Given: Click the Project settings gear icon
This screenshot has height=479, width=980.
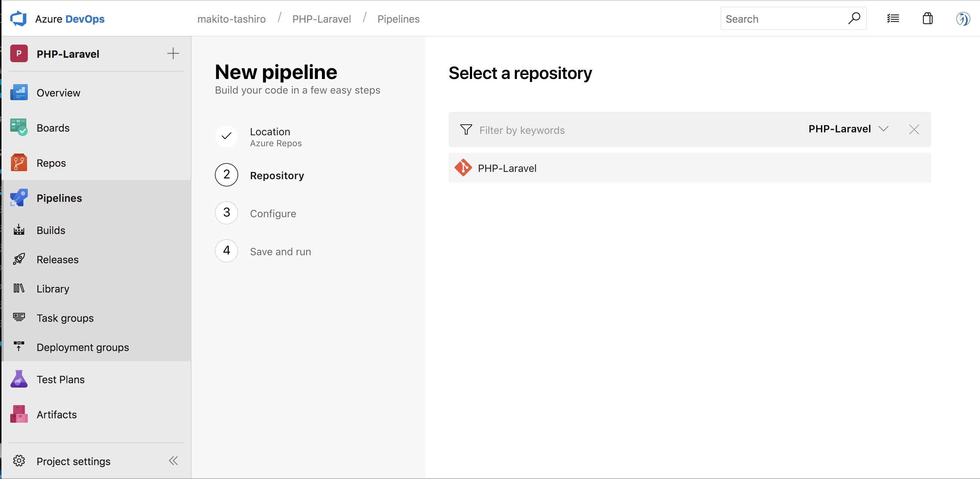Looking at the screenshot, I should coord(19,461).
